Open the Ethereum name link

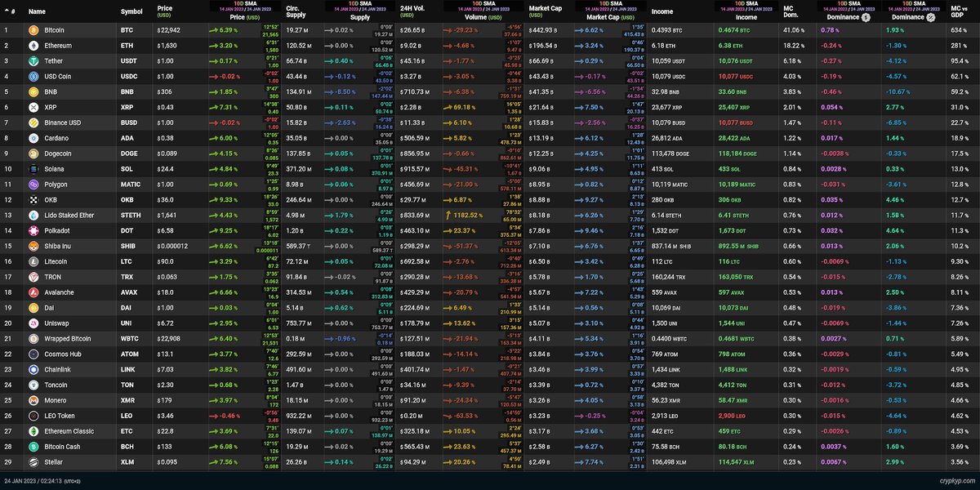[x=58, y=46]
